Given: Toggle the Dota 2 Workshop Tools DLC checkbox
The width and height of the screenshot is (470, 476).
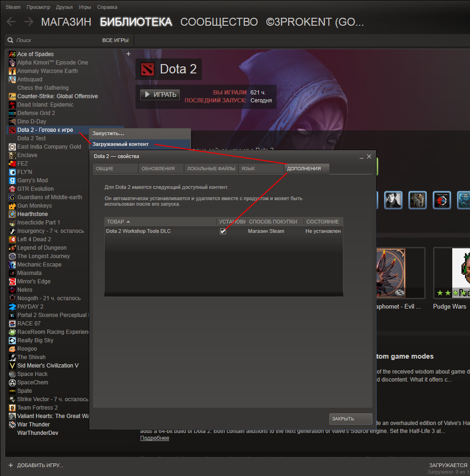Looking at the screenshot, I should point(223,231).
